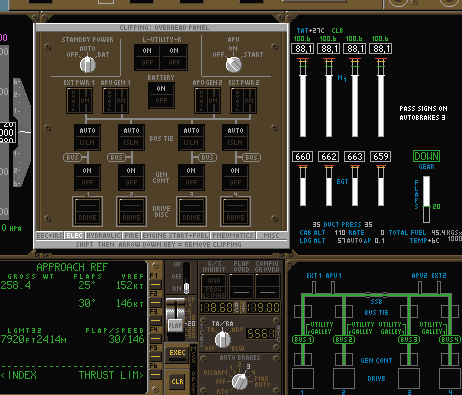Push the DRIVE DISC 4 guarded switch

235,211
